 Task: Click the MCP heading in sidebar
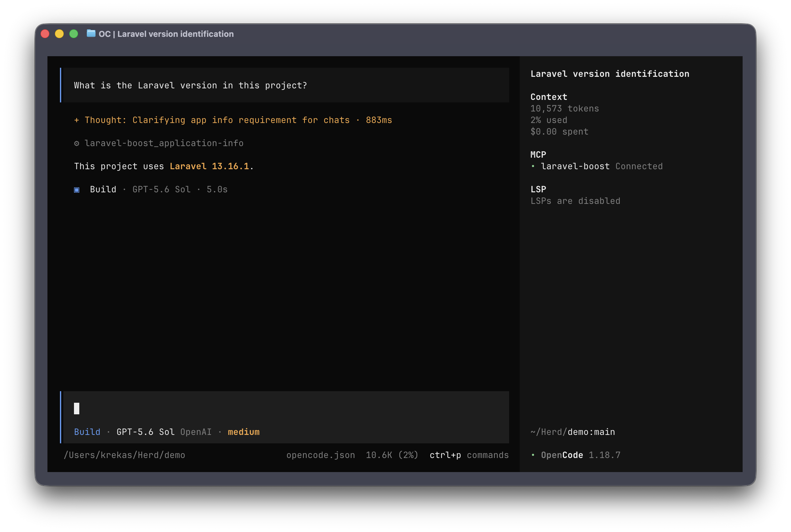pos(538,155)
